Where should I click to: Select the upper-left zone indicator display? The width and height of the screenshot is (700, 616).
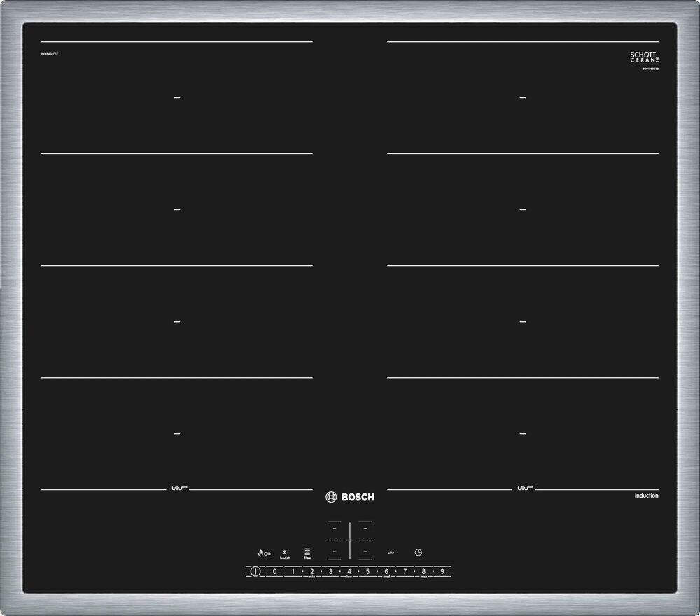click(x=334, y=528)
